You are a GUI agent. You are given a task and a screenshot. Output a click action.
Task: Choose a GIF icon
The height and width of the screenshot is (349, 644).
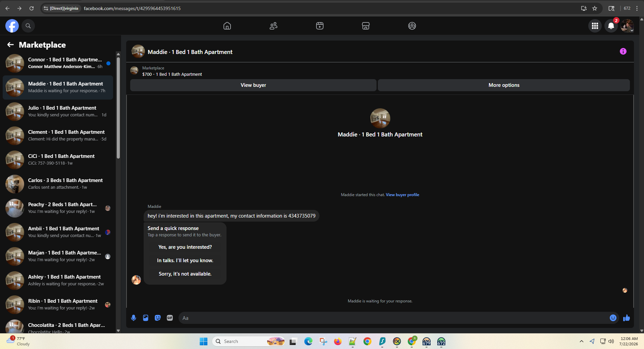(170, 318)
